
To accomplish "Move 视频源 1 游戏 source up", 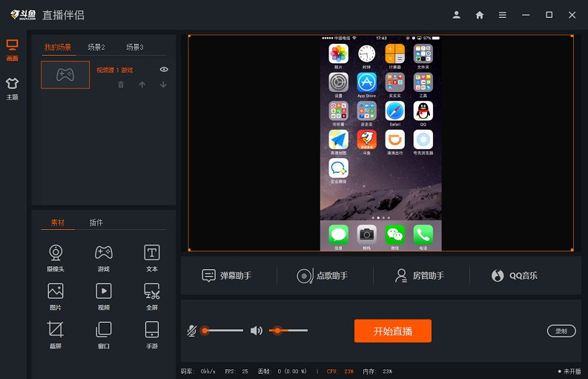I will coord(142,85).
